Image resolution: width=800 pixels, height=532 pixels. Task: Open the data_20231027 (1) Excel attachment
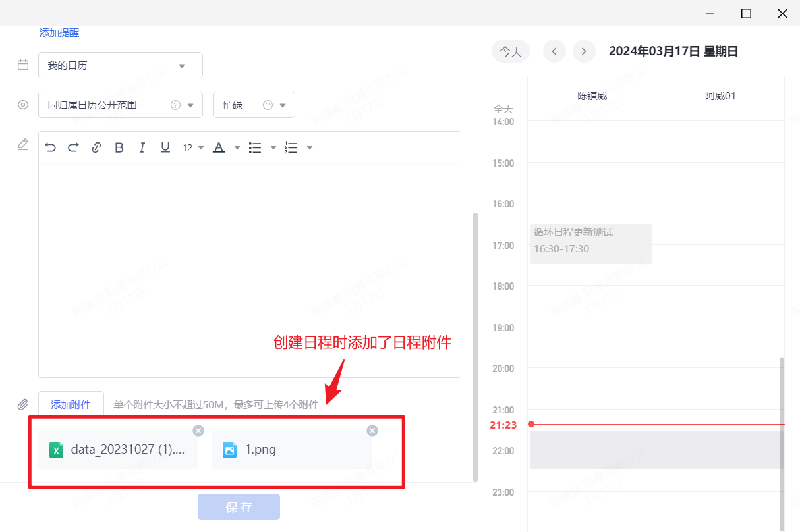tap(119, 450)
